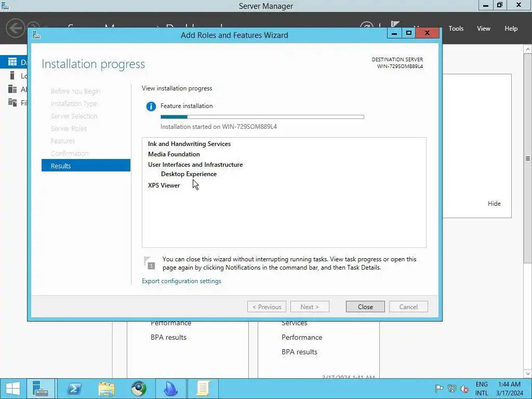Open the Help menu in Server Manager
This screenshot has height=399, width=532.
(x=511, y=29)
